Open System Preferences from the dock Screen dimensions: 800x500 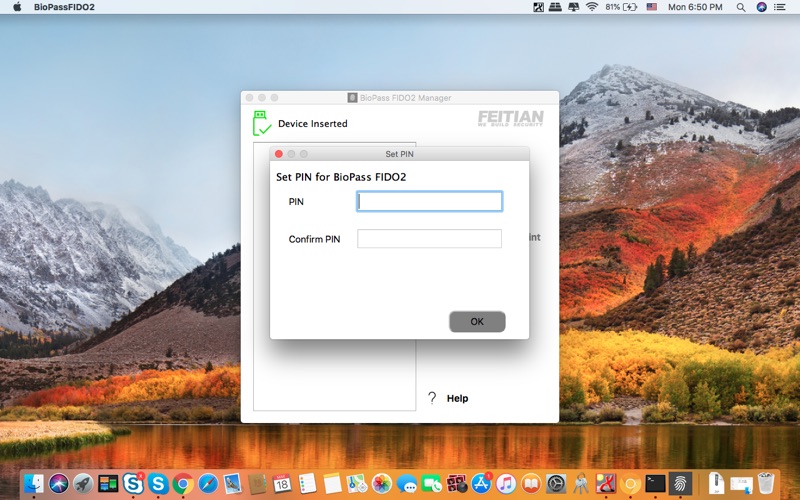pos(556,483)
